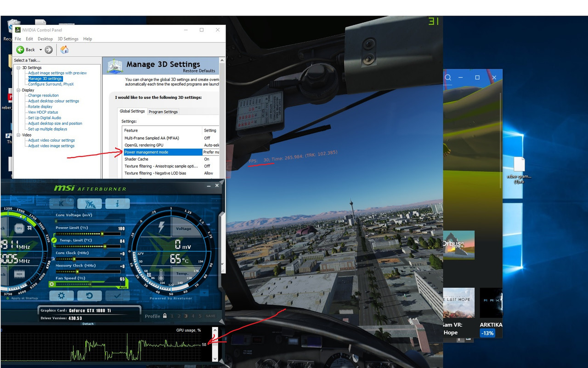Open Rotate display task

pos(40,107)
